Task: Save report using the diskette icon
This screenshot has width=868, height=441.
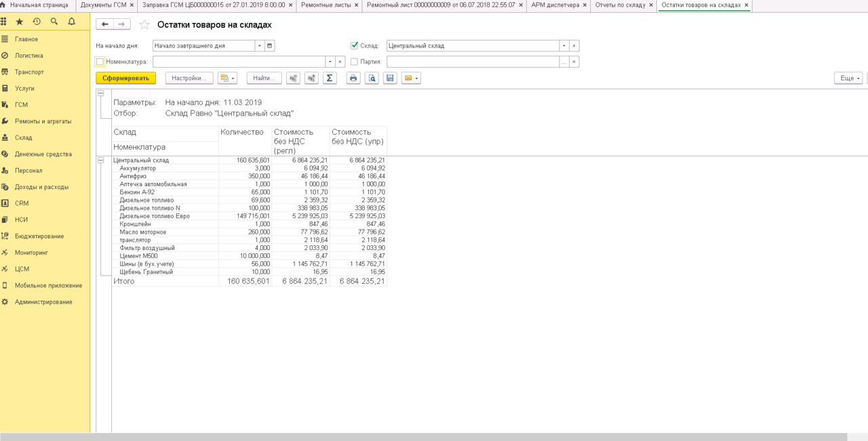Action: [390, 78]
